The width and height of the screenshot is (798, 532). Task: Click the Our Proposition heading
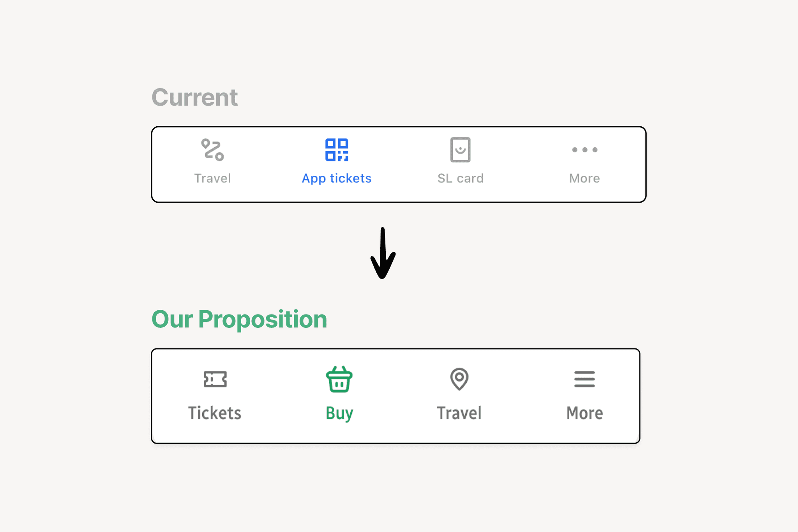click(239, 320)
